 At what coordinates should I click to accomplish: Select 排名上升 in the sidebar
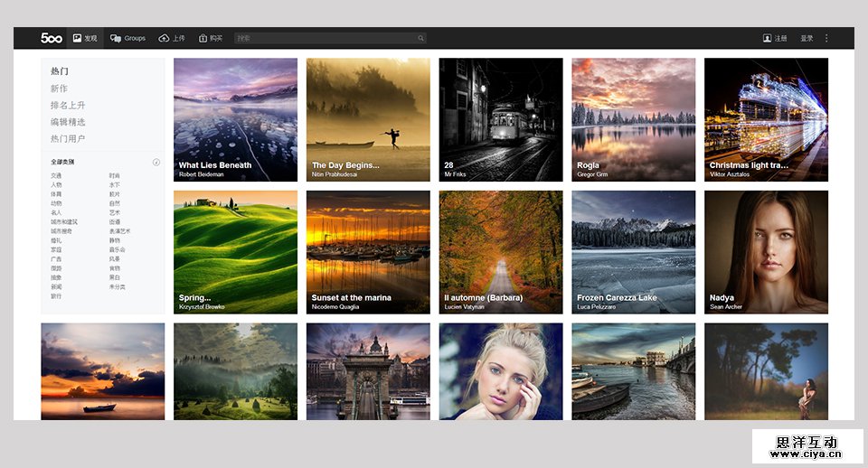tap(68, 105)
